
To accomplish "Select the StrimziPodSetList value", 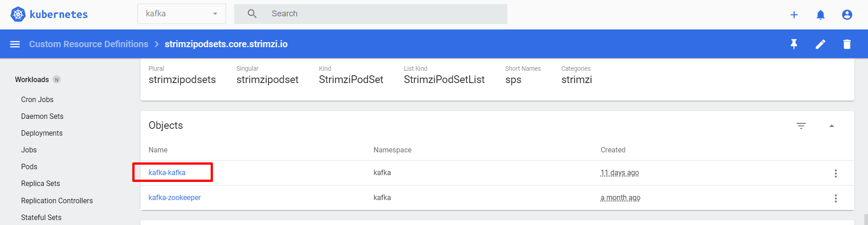I will [x=444, y=79].
